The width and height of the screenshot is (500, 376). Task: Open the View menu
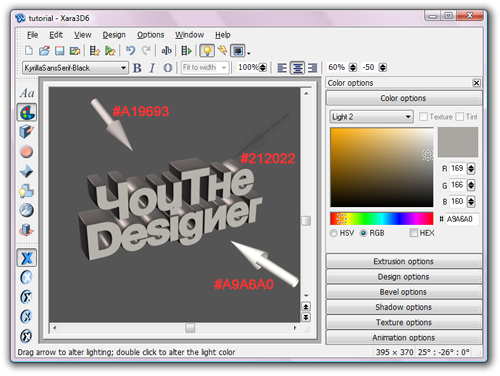pyautogui.click(x=82, y=35)
